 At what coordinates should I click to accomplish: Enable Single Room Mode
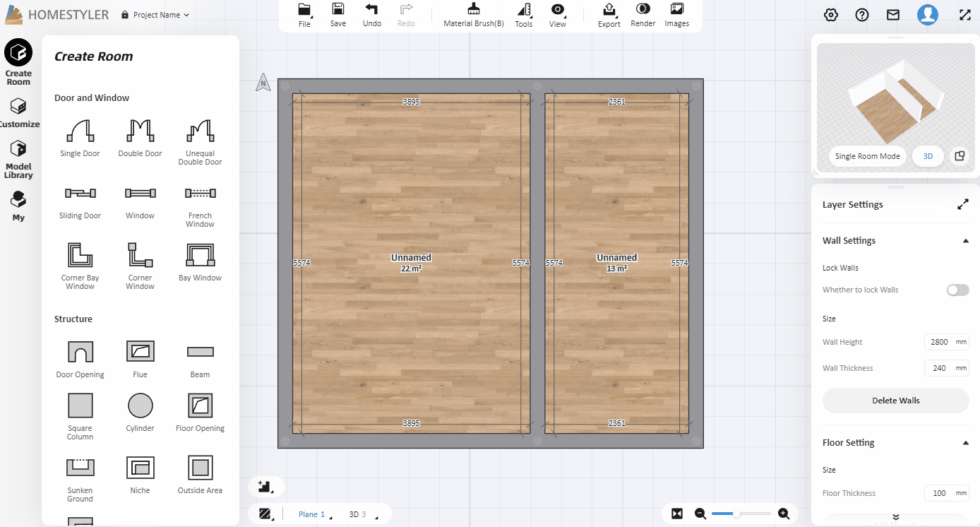pyautogui.click(x=867, y=156)
